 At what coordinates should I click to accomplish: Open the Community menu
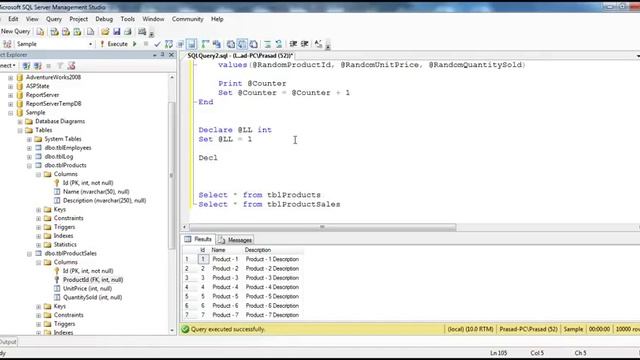[187, 19]
